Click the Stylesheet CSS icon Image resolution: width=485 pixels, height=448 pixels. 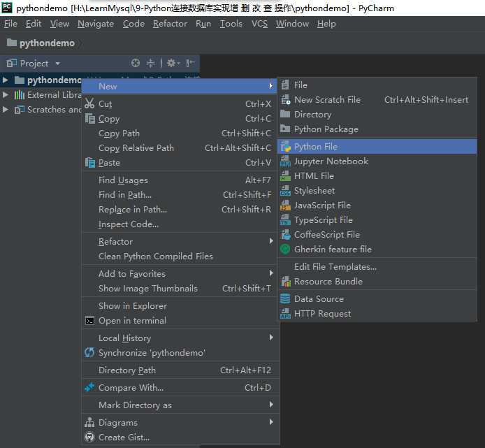(286, 191)
